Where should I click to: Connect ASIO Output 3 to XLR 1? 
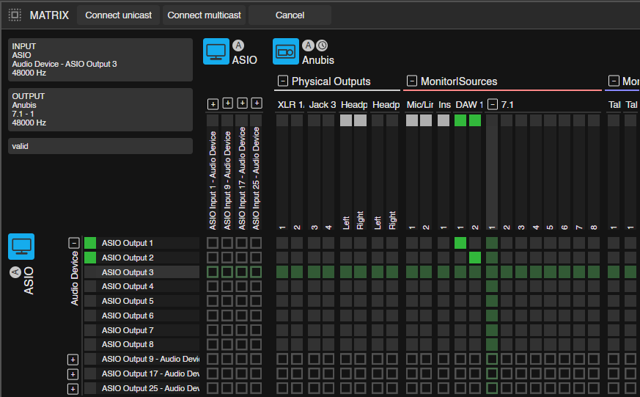[x=282, y=272]
